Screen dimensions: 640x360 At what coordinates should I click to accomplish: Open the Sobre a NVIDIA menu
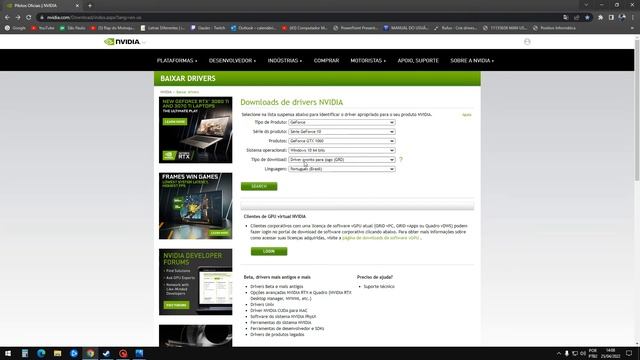click(472, 60)
